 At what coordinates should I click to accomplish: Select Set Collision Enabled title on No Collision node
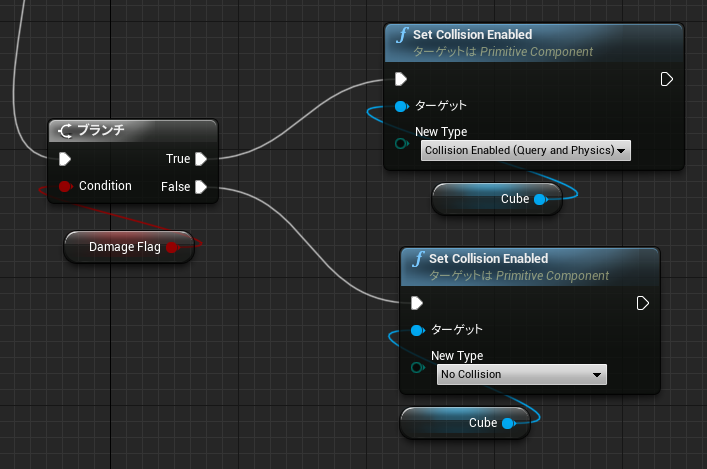tap(488, 259)
